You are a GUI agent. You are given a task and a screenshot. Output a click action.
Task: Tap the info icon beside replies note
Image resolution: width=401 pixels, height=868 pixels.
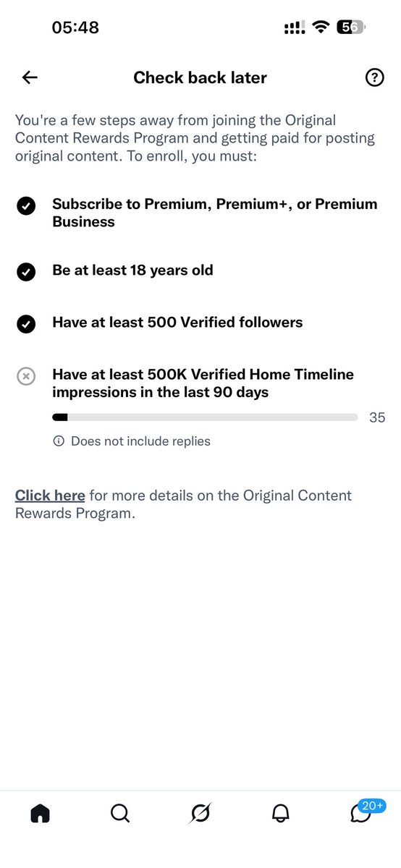59,441
